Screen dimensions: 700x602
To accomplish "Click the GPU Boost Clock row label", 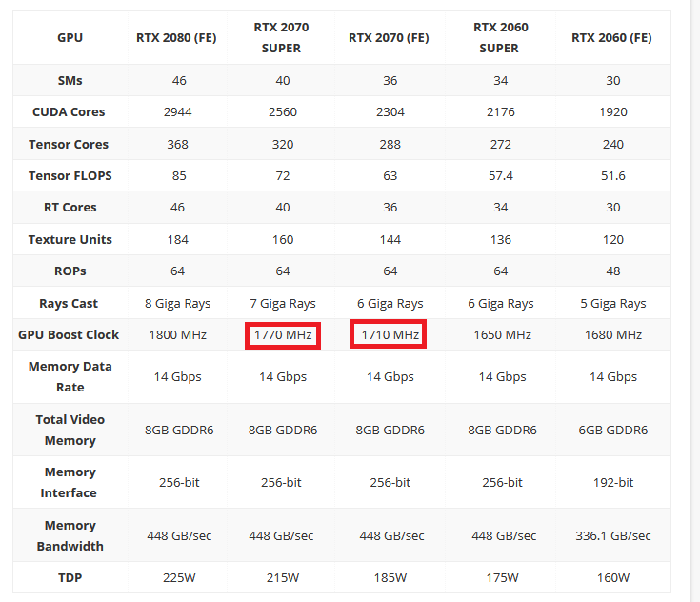I will tap(69, 335).
